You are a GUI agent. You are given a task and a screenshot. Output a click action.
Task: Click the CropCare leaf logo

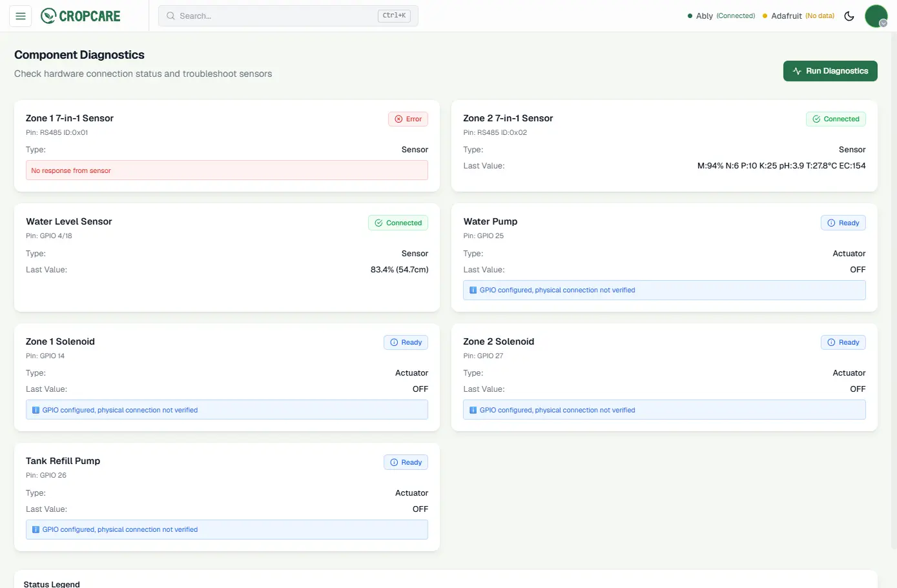[48, 16]
